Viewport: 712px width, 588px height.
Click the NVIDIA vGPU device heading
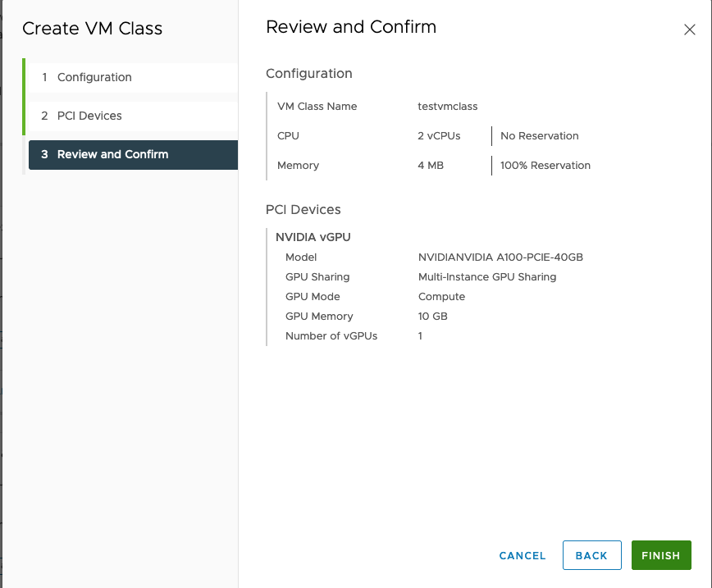pos(313,237)
